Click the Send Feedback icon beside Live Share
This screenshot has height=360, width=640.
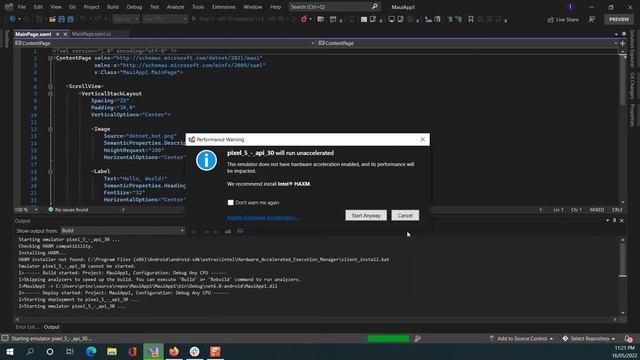point(591,19)
